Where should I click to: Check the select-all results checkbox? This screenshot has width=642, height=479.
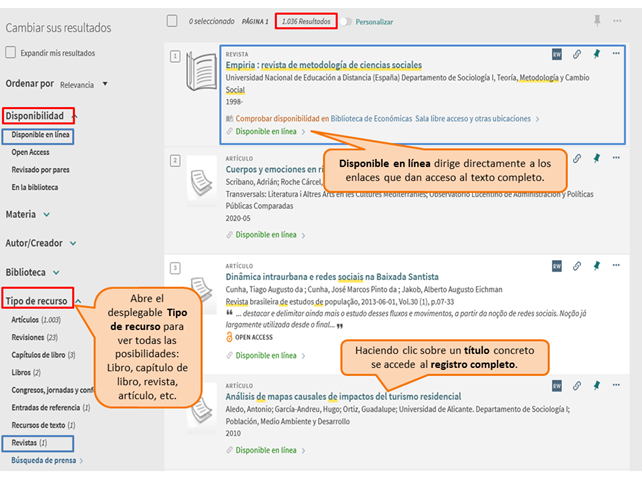coord(172,21)
